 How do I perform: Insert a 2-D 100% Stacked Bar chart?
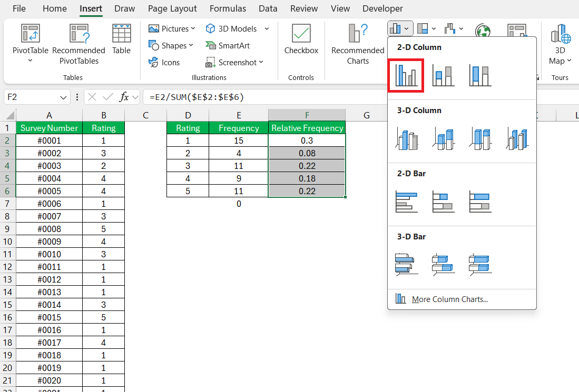480,202
